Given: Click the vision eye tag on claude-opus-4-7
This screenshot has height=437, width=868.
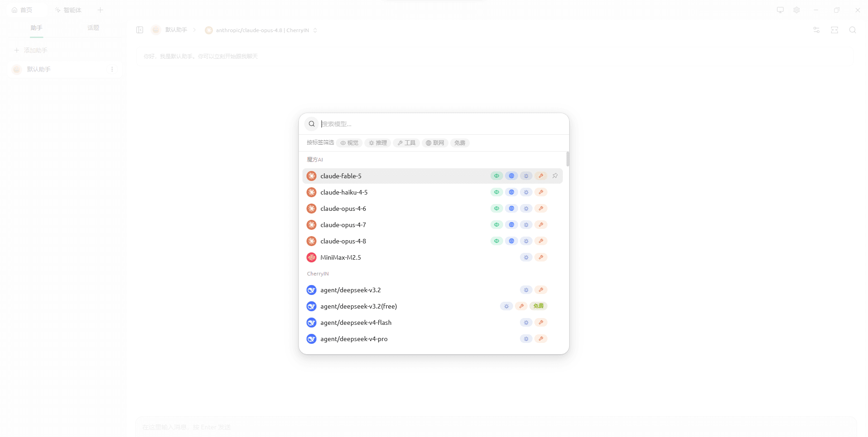Looking at the screenshot, I should (x=496, y=225).
